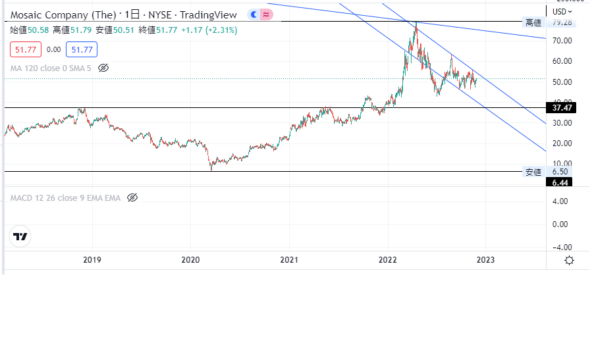Viewport: 594px width, 364px height.
Task: Select the Mosaic Company symbol title
Action: pyautogui.click(x=62, y=14)
